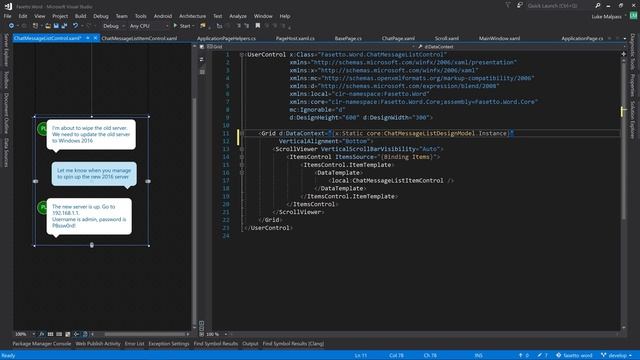The image size is (640, 360).
Task: Open the Team menu
Action: (122, 16)
